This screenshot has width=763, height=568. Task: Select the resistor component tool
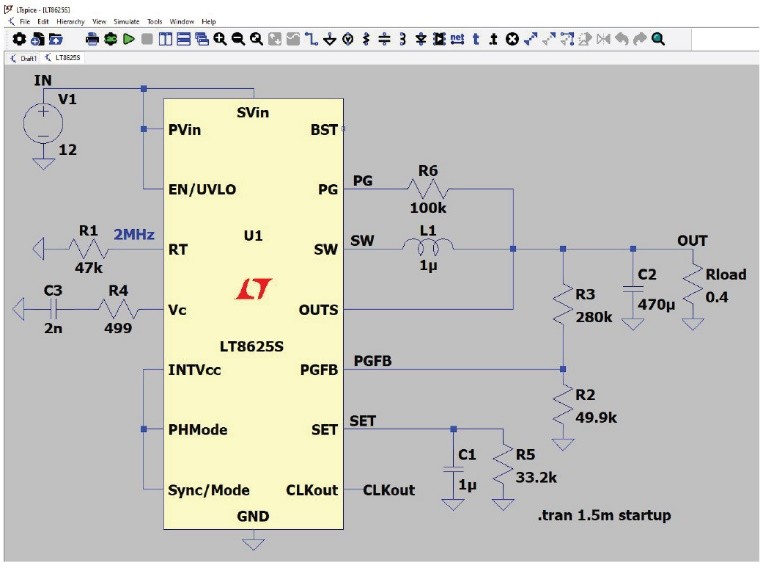coord(366,39)
